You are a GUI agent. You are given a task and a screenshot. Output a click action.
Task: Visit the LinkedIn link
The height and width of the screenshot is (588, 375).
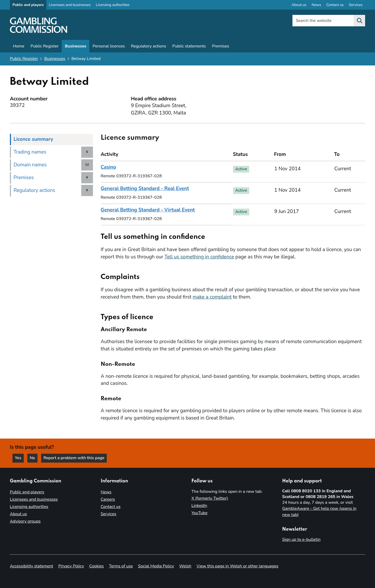[199, 506]
